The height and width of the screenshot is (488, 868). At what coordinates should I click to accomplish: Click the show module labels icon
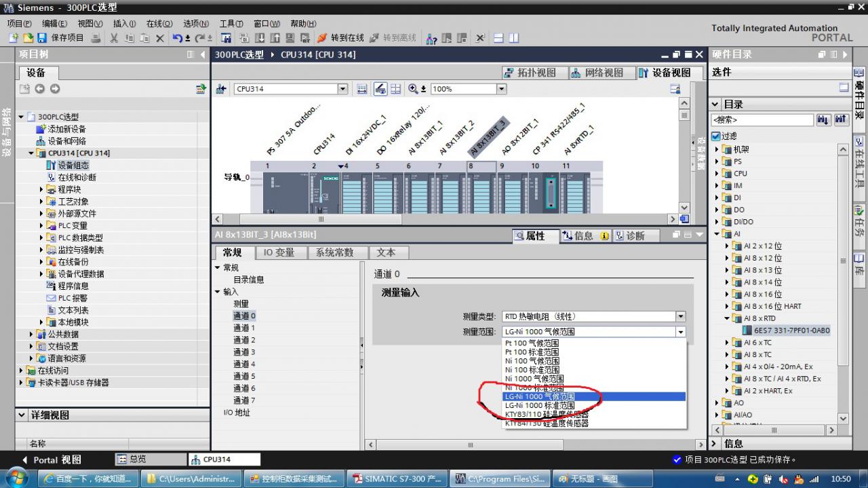click(380, 89)
